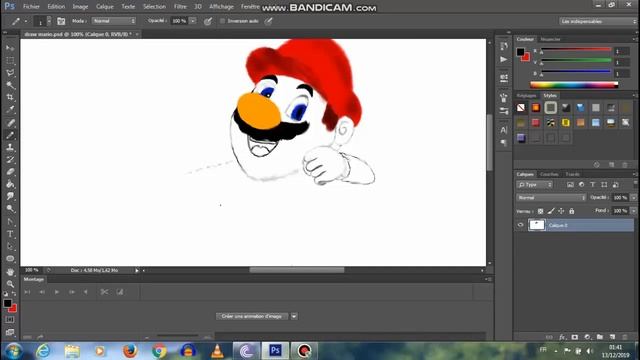The height and width of the screenshot is (360, 640).
Task: Switch to the Nuancier tab
Action: click(550, 39)
